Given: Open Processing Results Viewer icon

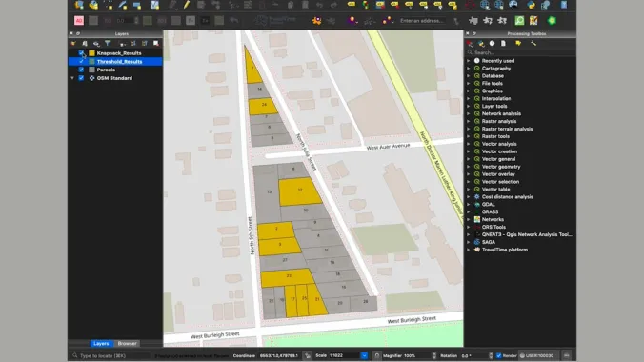Looking at the screenshot, I should [x=503, y=43].
